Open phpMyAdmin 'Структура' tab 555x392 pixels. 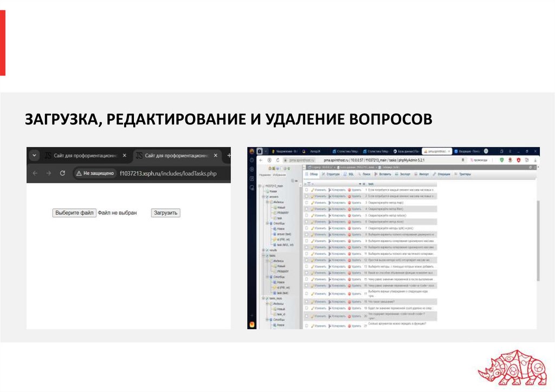[x=331, y=174]
